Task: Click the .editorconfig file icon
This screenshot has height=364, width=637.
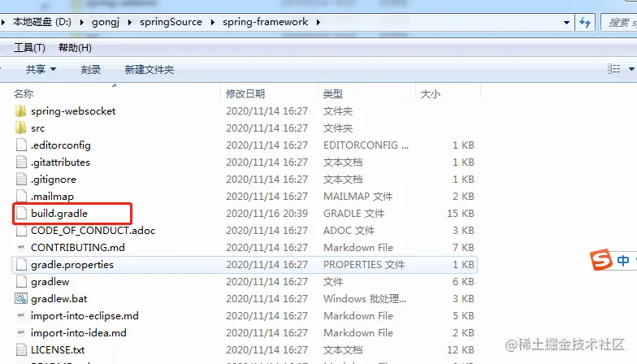Action: coord(21,145)
